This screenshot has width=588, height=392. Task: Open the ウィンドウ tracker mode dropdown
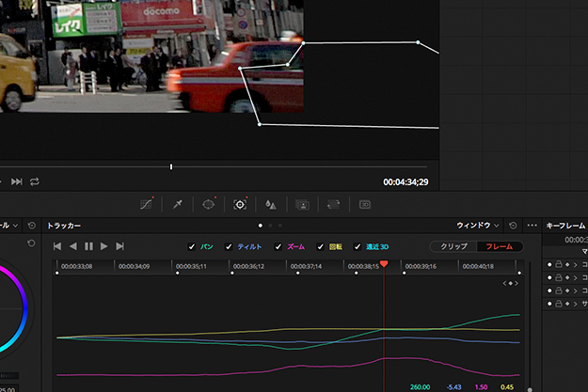tap(478, 226)
